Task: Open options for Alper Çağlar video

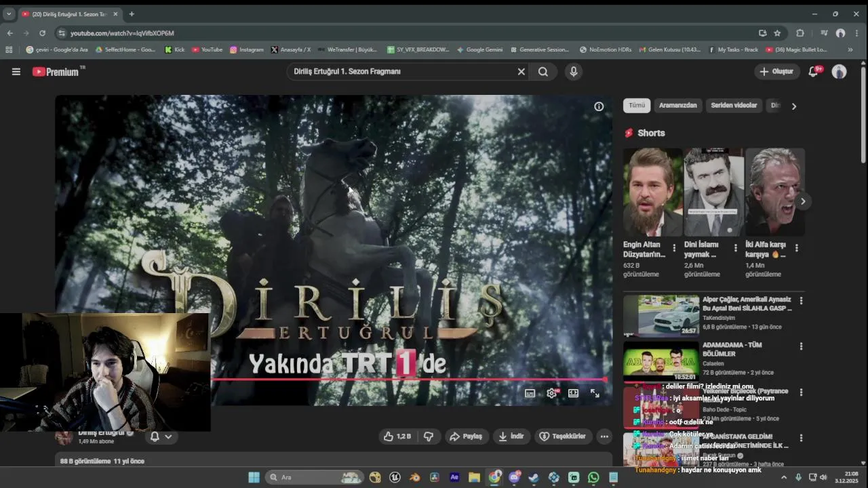Action: 801,300
